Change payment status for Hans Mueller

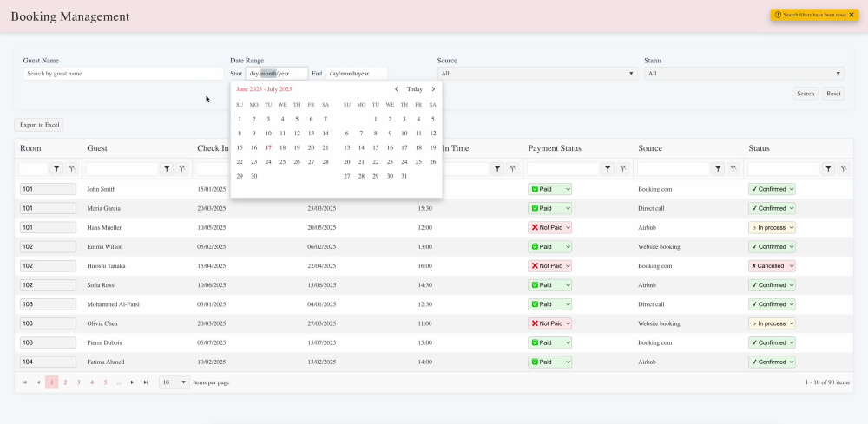[549, 227]
